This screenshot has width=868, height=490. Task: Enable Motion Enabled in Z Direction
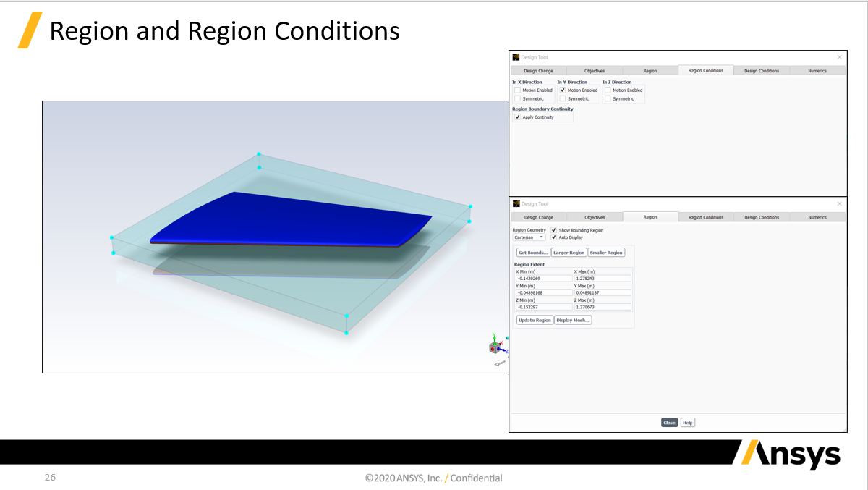click(608, 90)
